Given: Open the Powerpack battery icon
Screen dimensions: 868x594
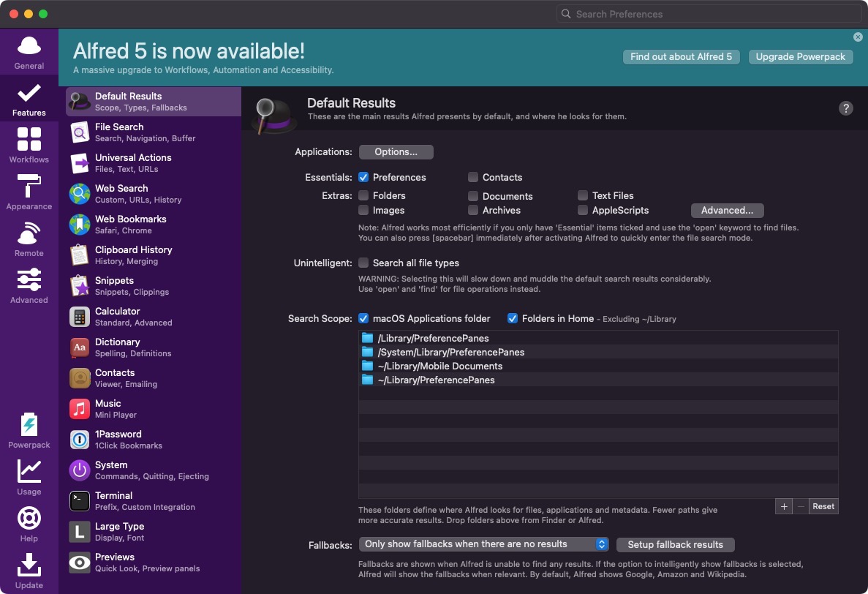Looking at the screenshot, I should tap(29, 425).
